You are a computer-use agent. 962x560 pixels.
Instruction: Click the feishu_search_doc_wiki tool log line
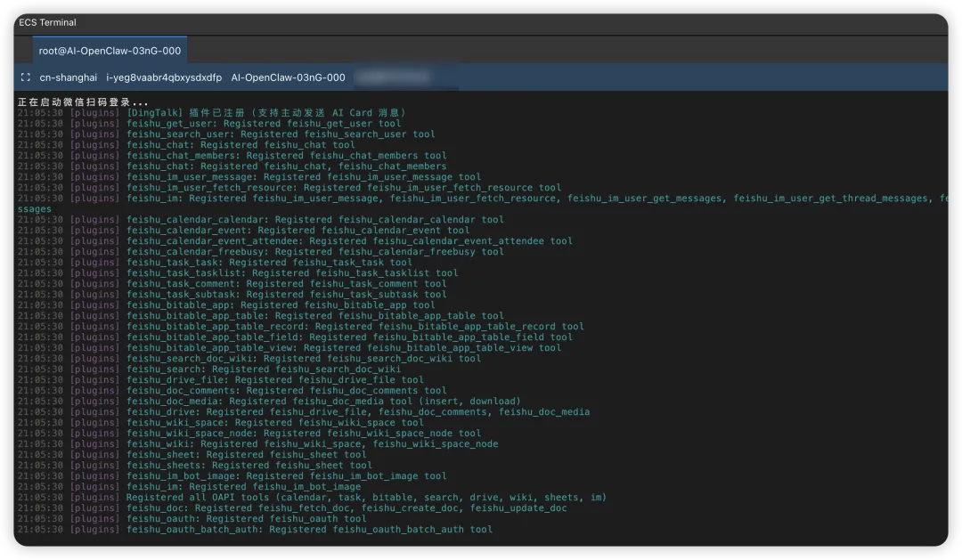point(249,359)
